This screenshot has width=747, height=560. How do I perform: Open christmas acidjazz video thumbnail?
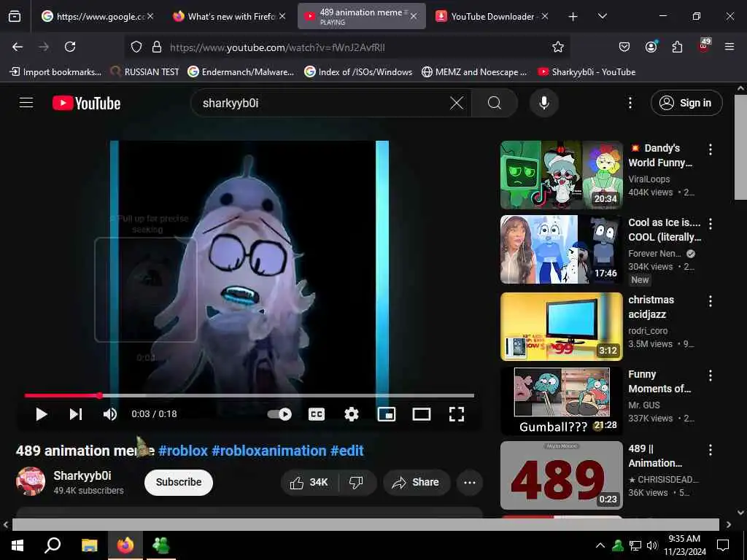pos(561,327)
